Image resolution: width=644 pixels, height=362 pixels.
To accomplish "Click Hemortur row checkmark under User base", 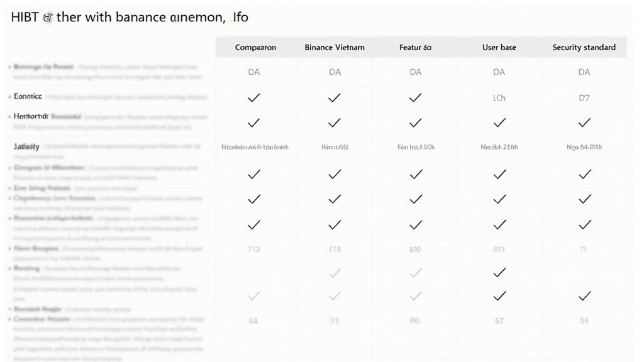I will [499, 122].
